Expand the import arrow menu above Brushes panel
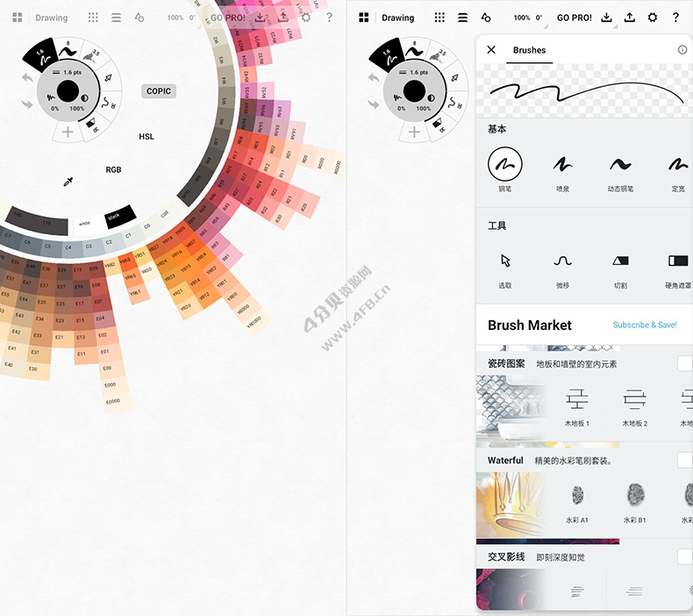Image resolution: width=693 pixels, height=616 pixels. [x=607, y=18]
